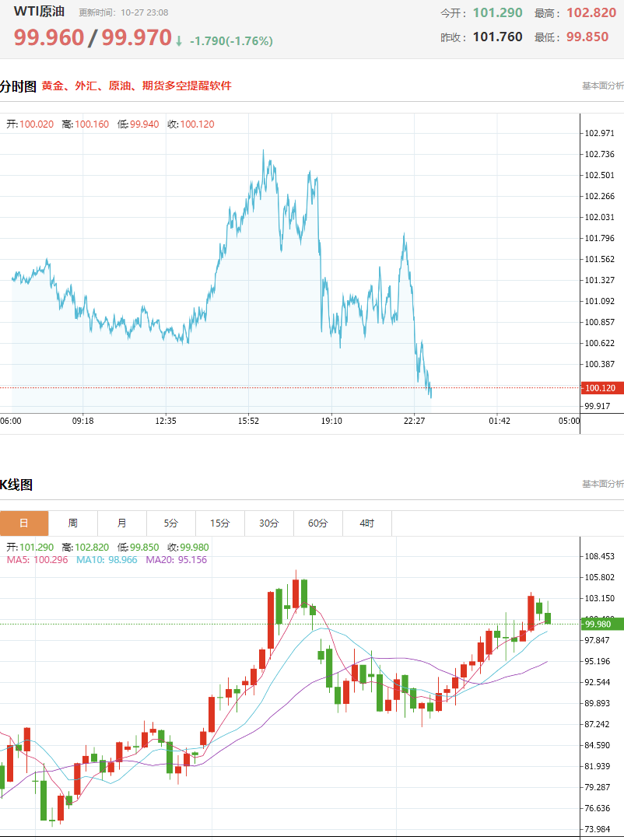The image size is (624, 840).
Task: Click the green 99.980 price tag on K-line axis
Action: click(x=602, y=624)
